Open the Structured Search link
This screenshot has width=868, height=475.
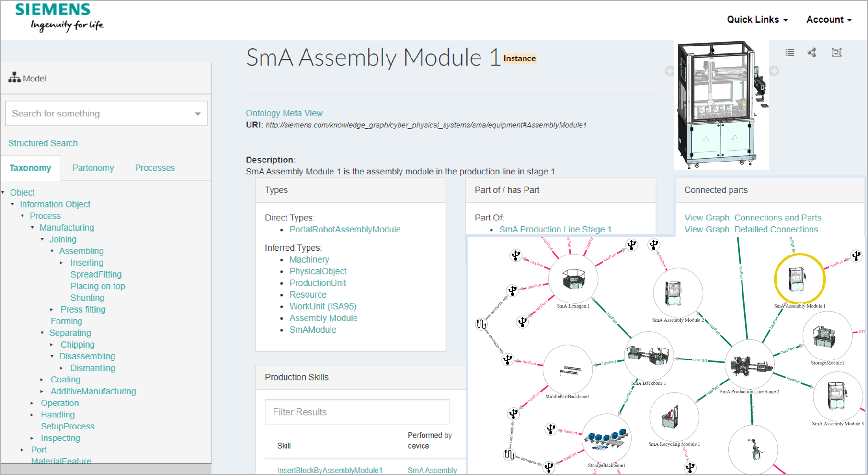pos(43,143)
